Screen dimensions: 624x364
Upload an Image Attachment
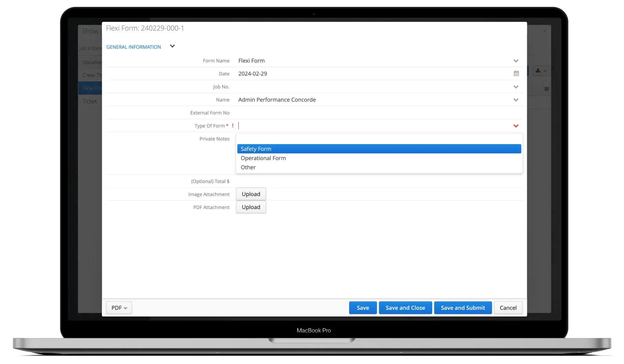point(251,194)
